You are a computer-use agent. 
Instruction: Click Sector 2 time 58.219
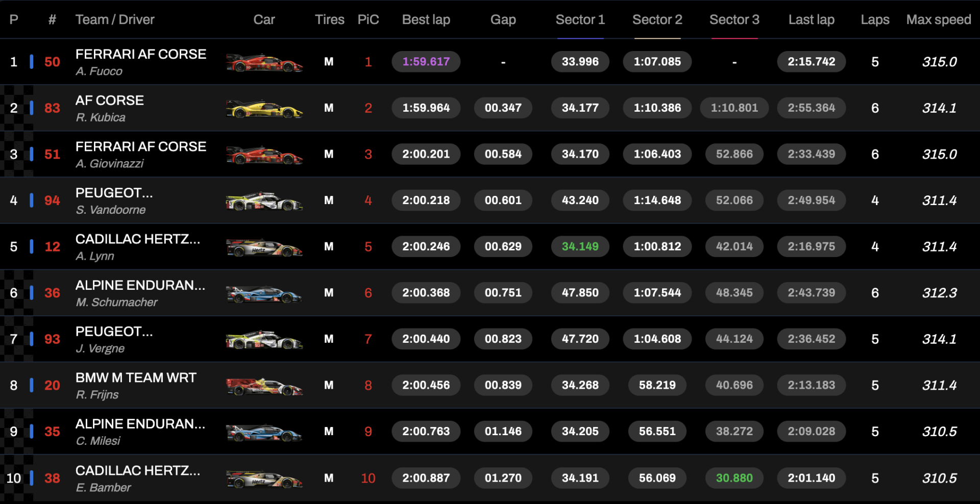[x=657, y=385]
